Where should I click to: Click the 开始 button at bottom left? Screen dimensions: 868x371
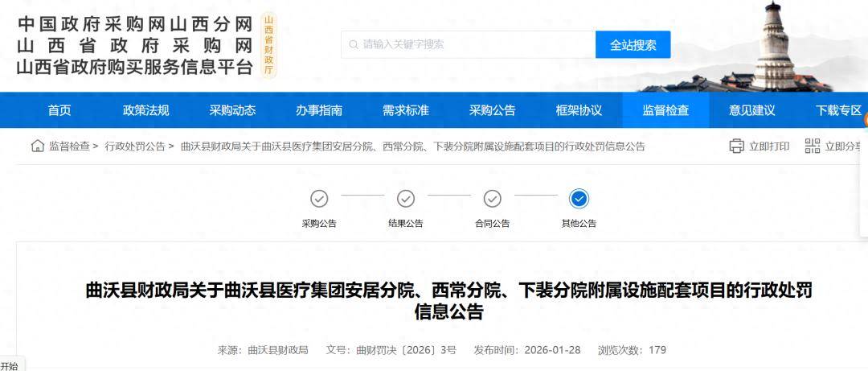(10, 365)
